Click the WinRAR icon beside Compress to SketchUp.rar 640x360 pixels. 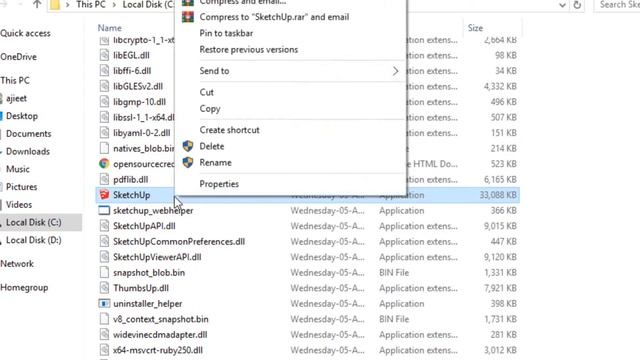click(x=188, y=17)
